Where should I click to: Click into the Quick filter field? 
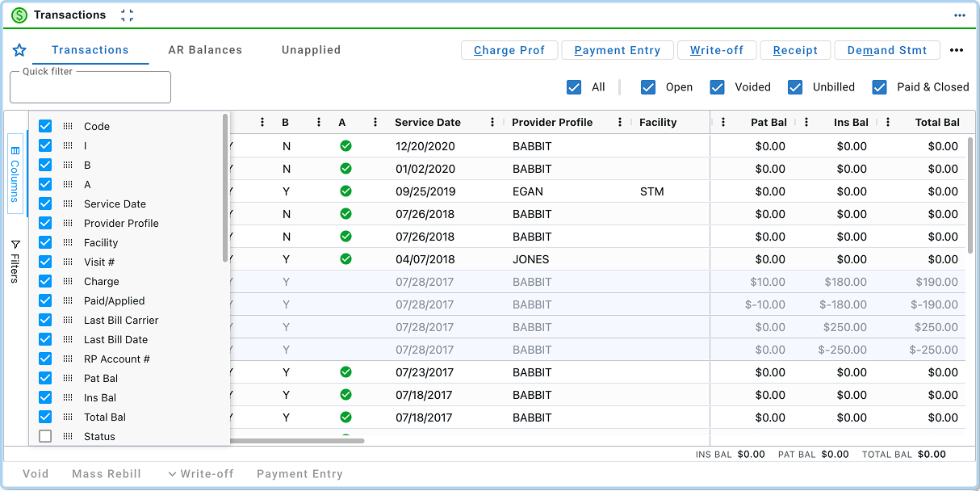(x=90, y=87)
